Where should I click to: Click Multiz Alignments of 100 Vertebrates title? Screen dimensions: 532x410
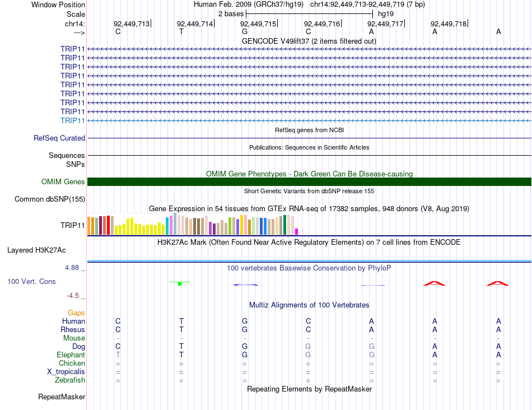click(x=309, y=305)
